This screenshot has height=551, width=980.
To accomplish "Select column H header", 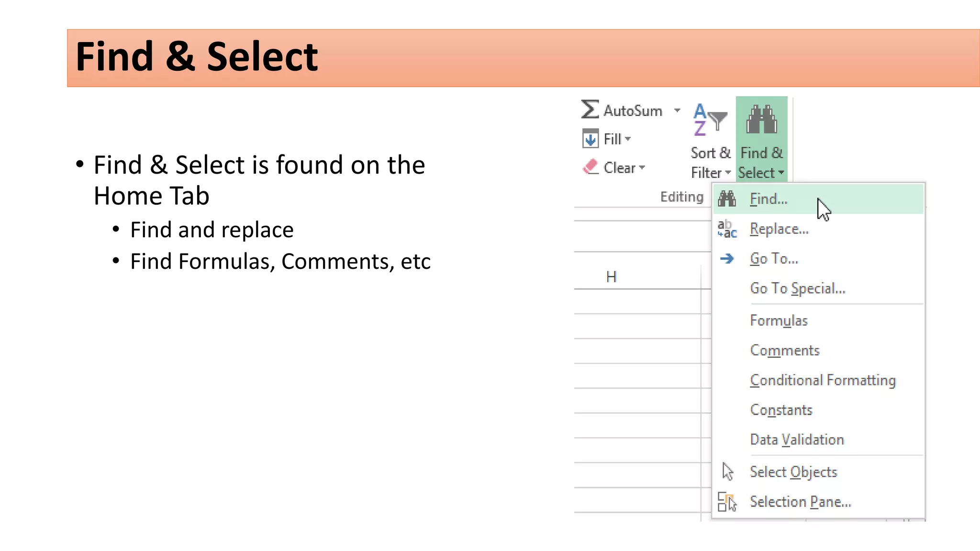I will click(611, 277).
